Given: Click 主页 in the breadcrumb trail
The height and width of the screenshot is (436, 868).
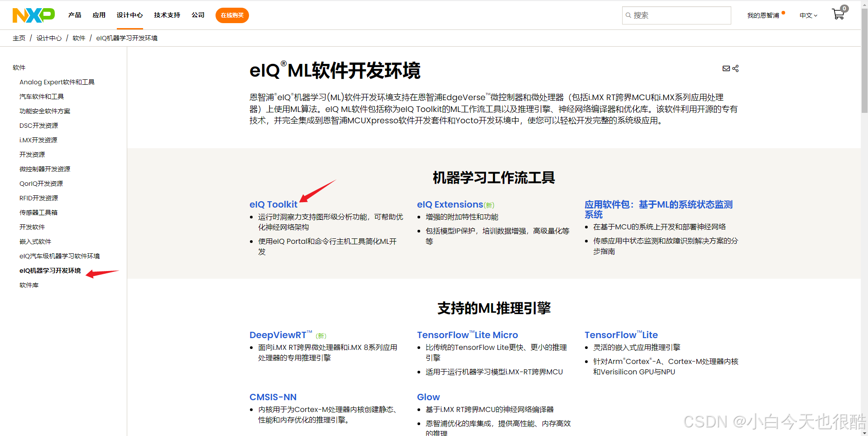Looking at the screenshot, I should 19,38.
